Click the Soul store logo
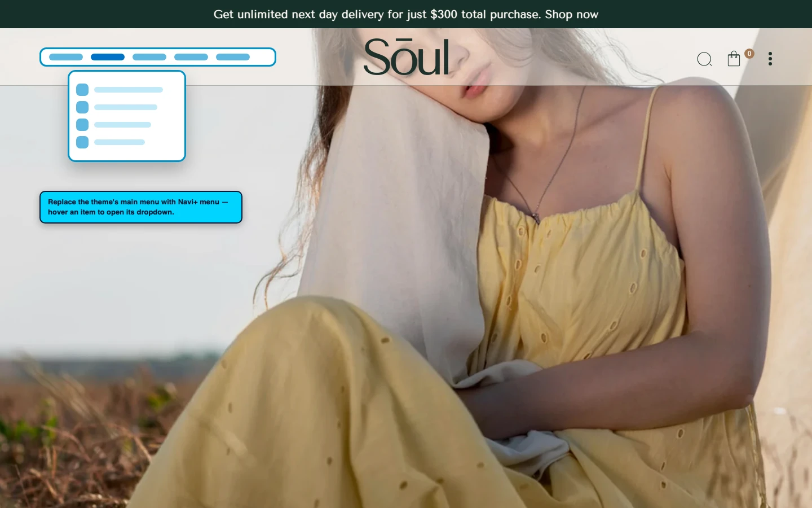The image size is (812, 508). [407, 56]
